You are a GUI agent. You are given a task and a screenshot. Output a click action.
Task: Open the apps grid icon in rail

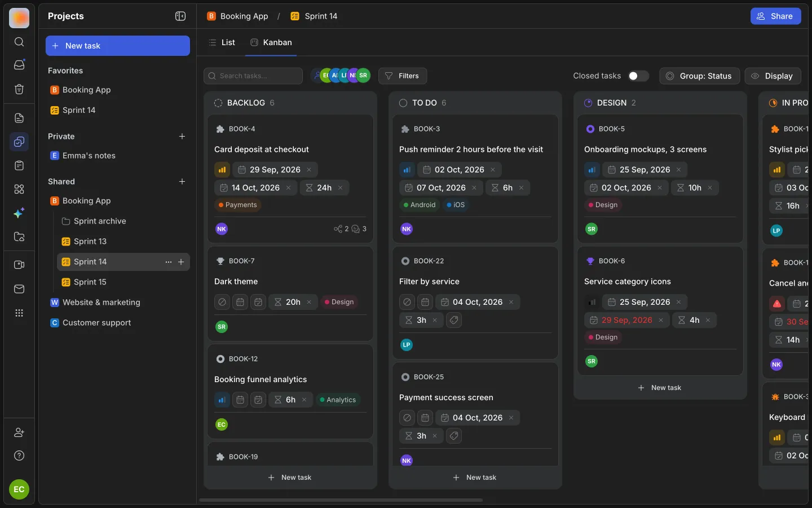(x=19, y=313)
